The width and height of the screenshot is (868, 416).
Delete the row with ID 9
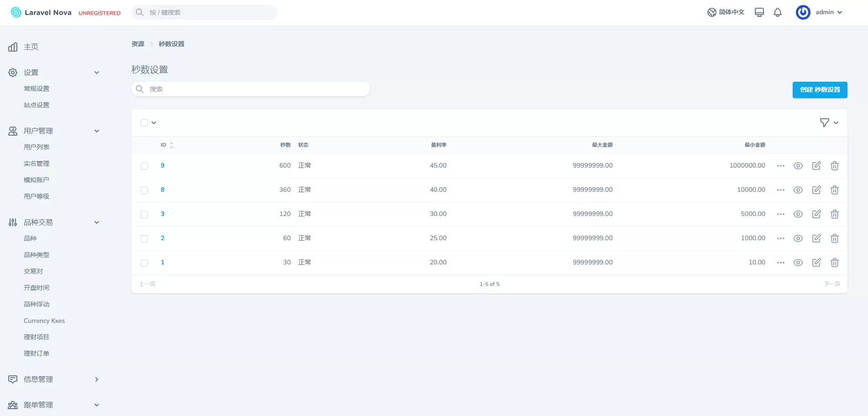[834, 166]
